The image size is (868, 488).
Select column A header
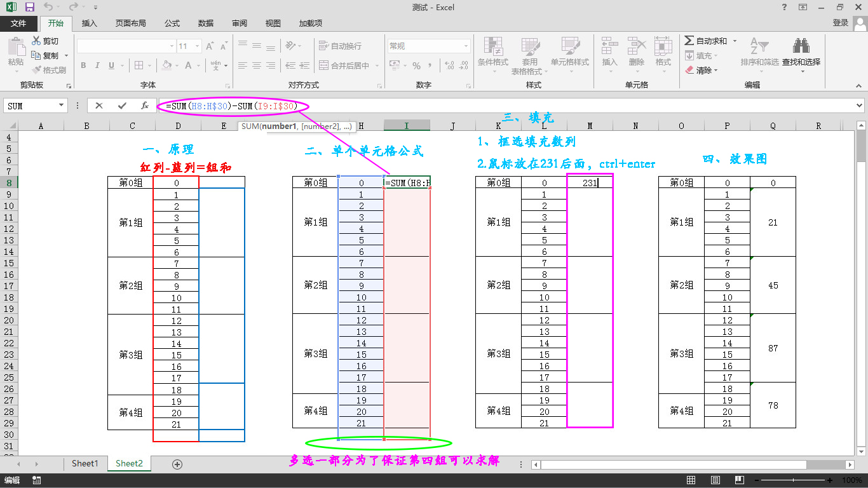coord(41,126)
